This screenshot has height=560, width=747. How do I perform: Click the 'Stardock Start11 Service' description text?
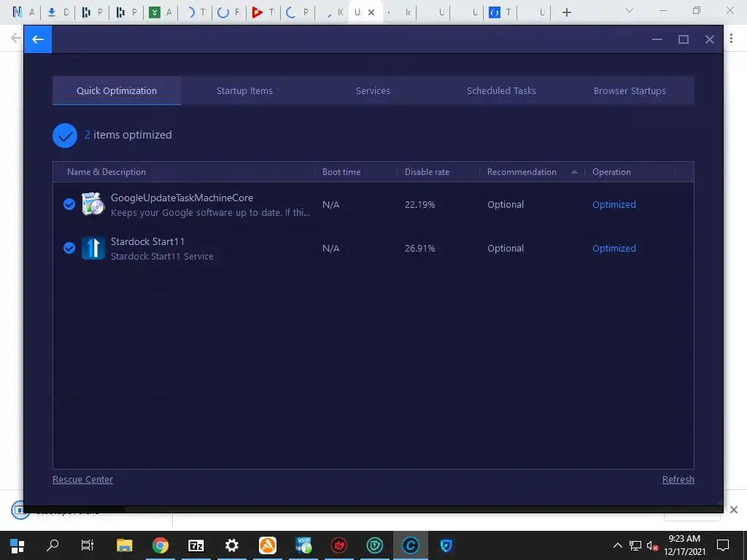162,256
